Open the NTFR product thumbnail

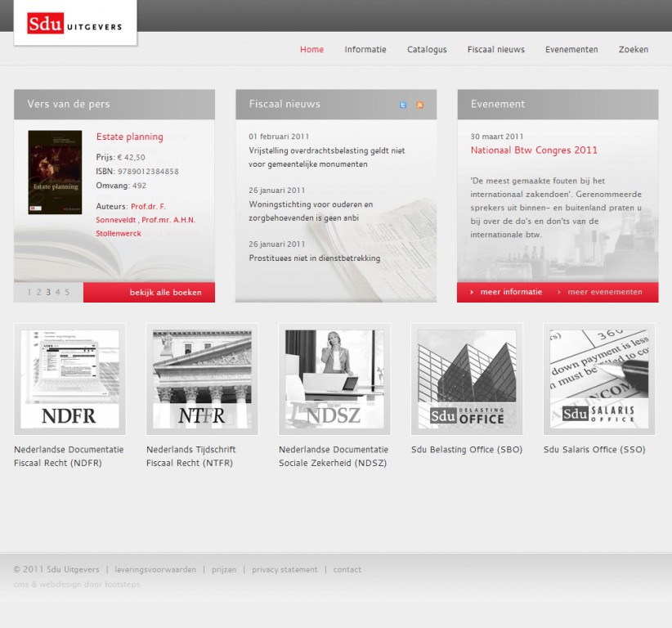[x=202, y=379]
